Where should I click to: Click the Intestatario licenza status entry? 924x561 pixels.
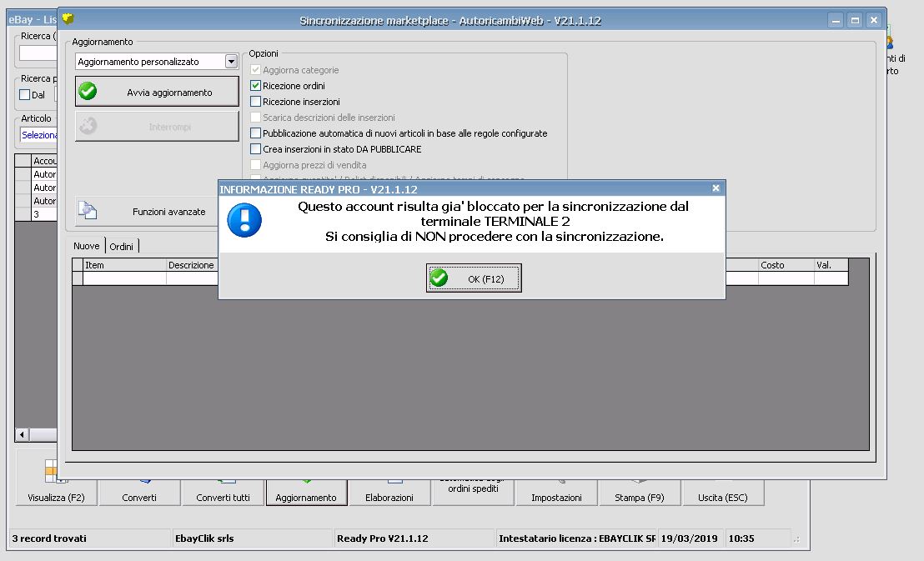pyautogui.click(x=577, y=538)
